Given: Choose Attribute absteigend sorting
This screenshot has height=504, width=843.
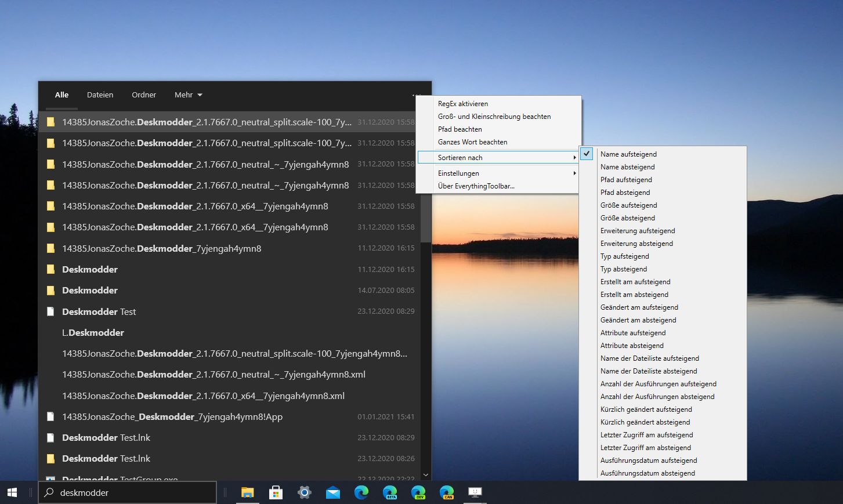Looking at the screenshot, I should pyautogui.click(x=663, y=346).
